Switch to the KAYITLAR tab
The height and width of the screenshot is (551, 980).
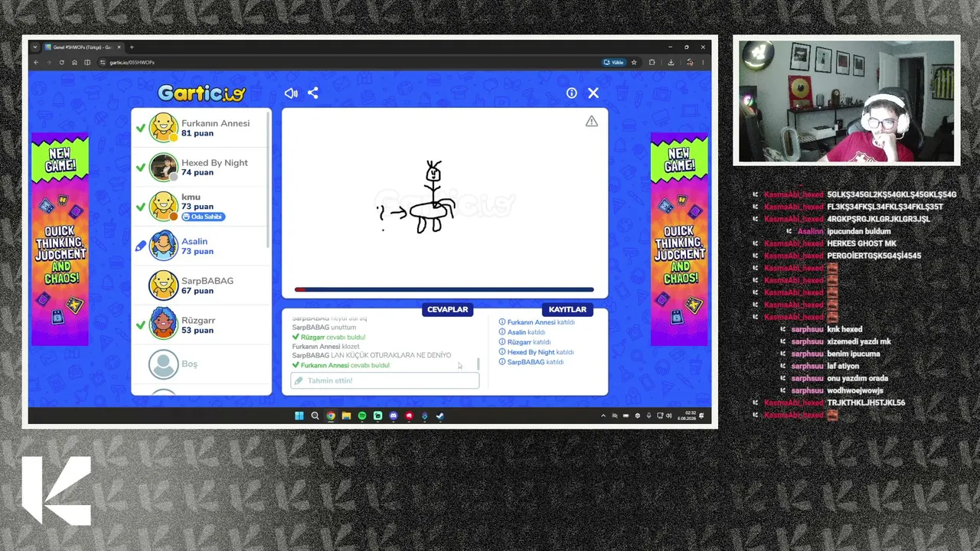tap(567, 309)
